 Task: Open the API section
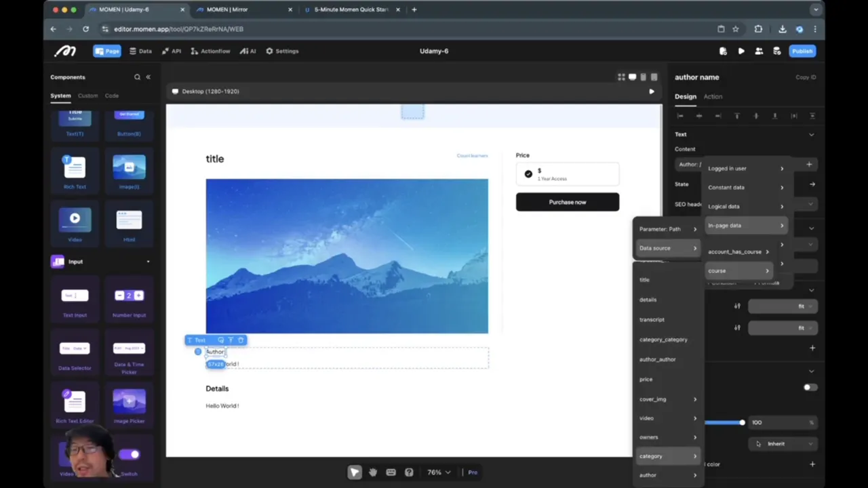tap(172, 51)
